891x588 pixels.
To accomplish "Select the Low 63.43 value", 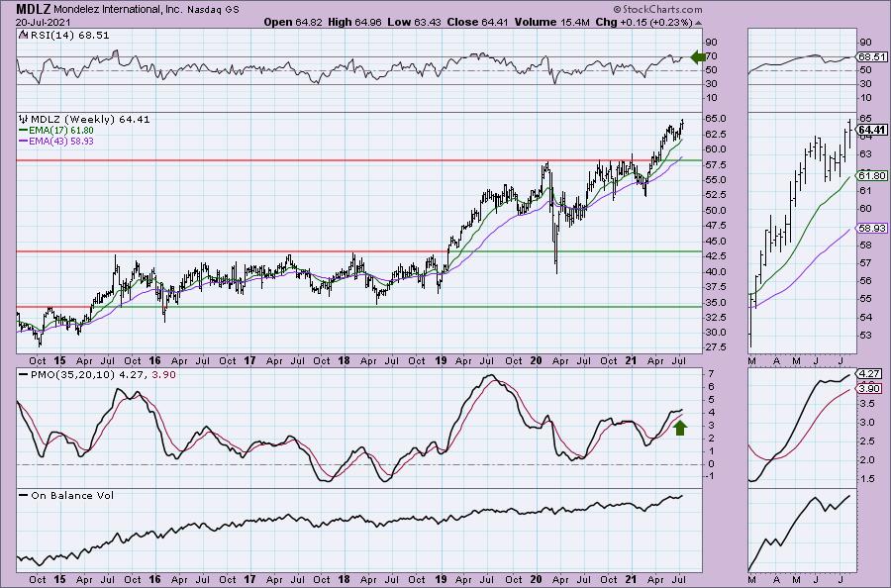I will click(414, 22).
